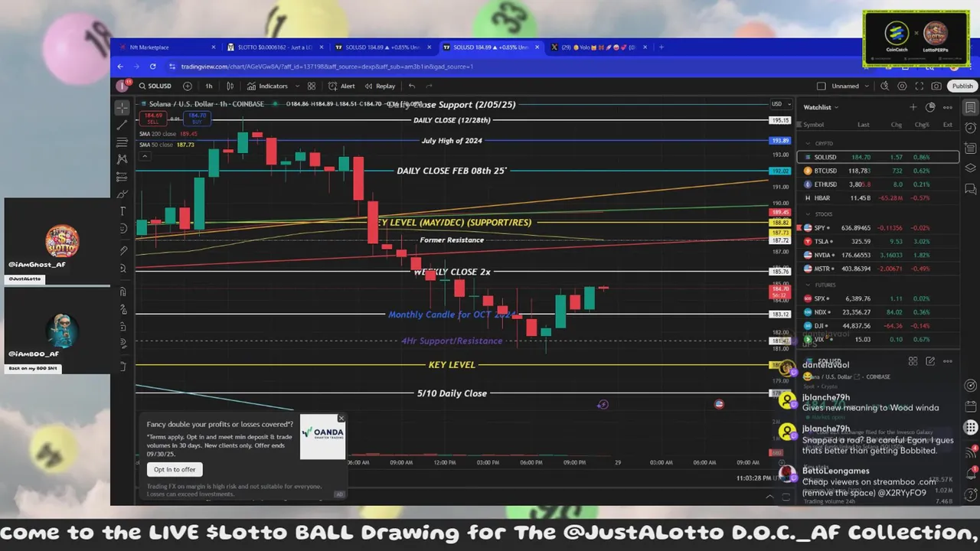Close the OANDA advertisement
This screenshot has height=551, width=980.
point(341,419)
